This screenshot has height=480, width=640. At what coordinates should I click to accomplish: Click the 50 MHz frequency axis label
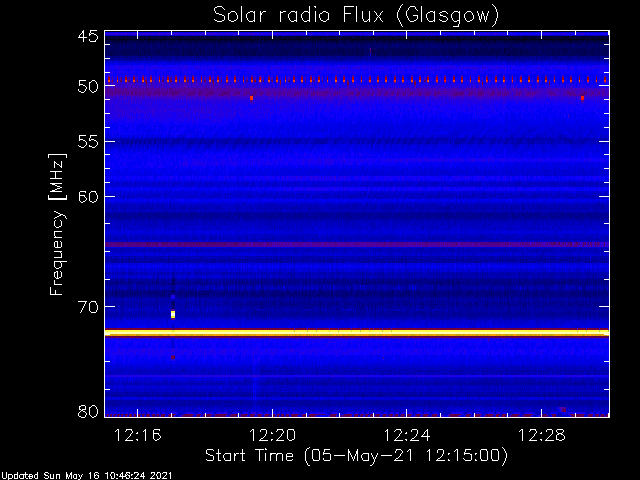click(x=88, y=87)
